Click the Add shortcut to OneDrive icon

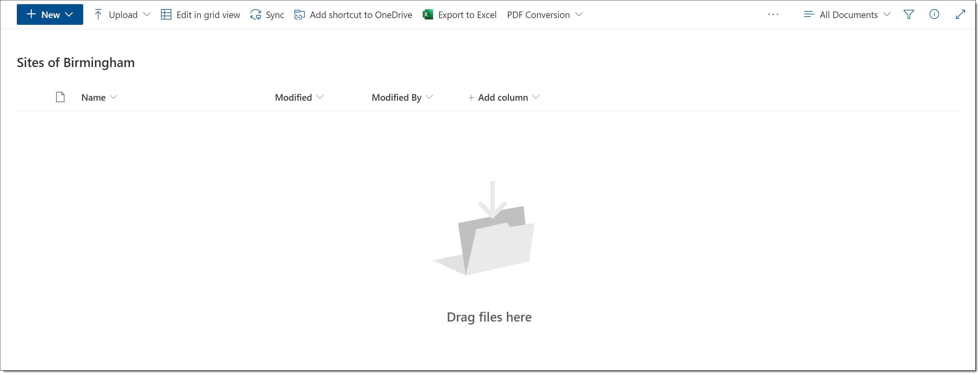(299, 15)
